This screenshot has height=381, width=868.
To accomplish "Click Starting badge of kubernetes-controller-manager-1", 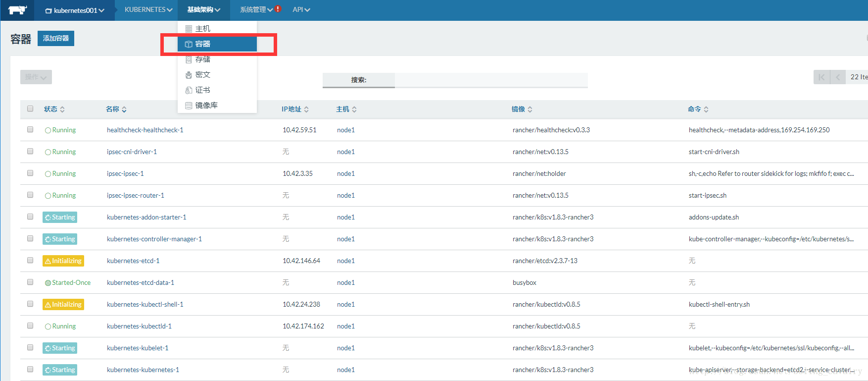I will (x=60, y=239).
